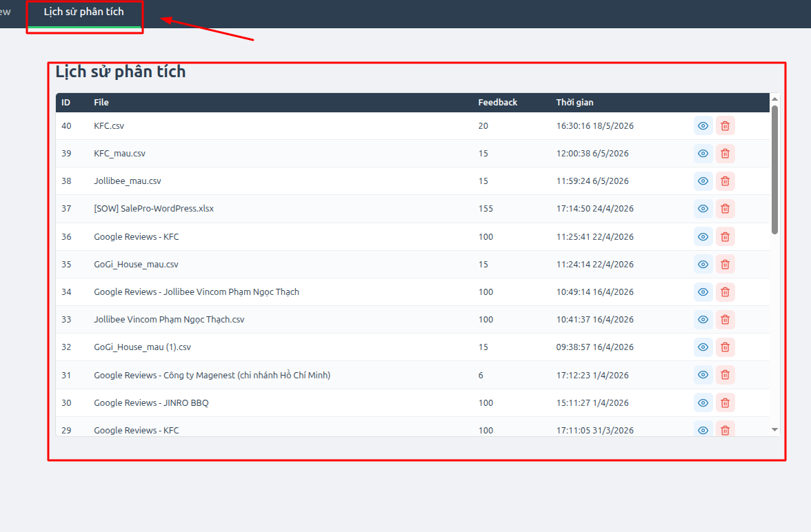View Google Reviews - Jollibee Vincom analysis
Screen dimensions: 811x532
pyautogui.click(x=703, y=292)
